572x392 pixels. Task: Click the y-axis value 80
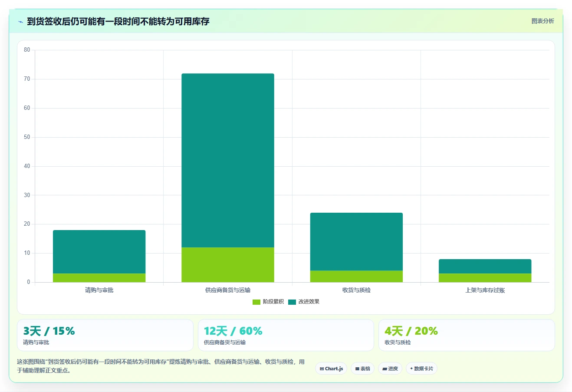point(27,50)
